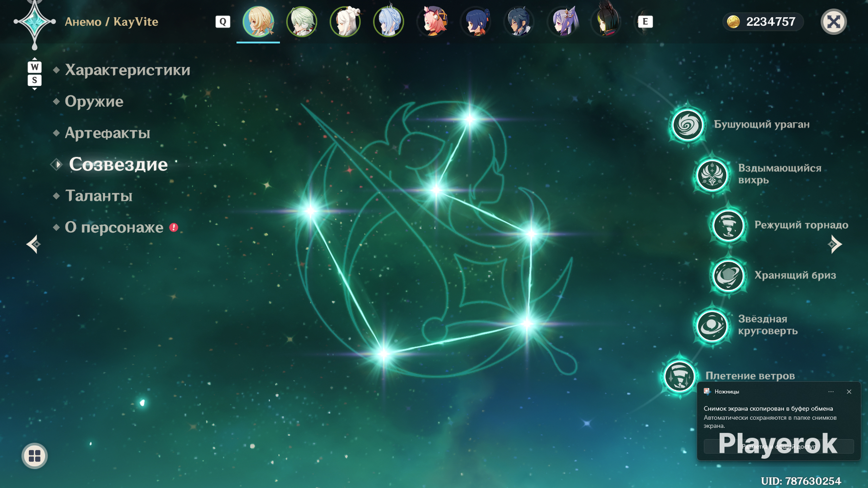Viewport: 868px width, 488px height.
Task: Switch to the dark-blue-haired character with red ornament
Action: pyautogui.click(x=475, y=22)
